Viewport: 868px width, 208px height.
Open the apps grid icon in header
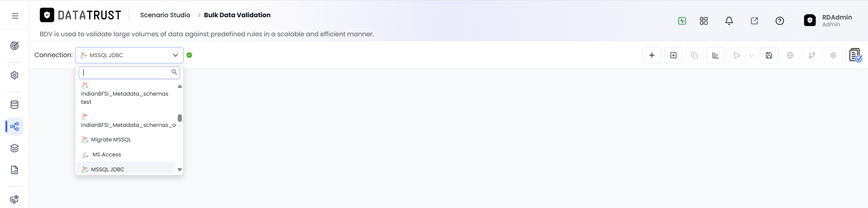pyautogui.click(x=704, y=21)
